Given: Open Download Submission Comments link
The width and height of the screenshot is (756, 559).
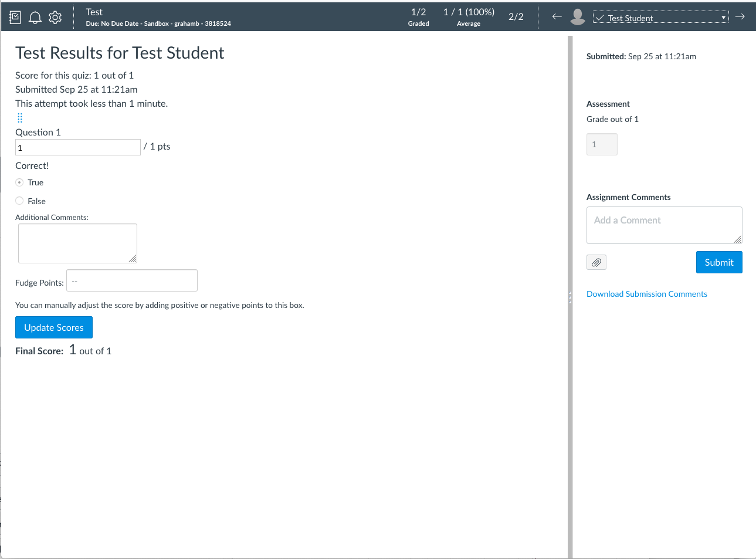Looking at the screenshot, I should [x=647, y=294].
